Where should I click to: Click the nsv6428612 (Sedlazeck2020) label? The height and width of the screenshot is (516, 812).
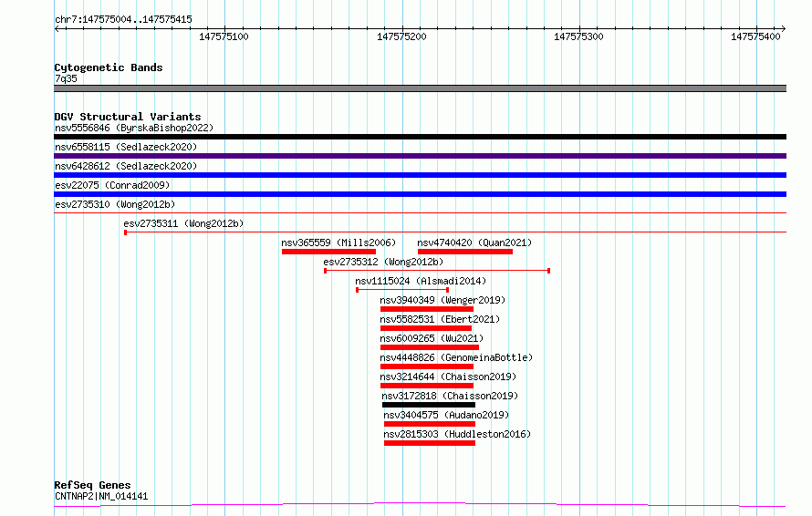[x=126, y=166]
